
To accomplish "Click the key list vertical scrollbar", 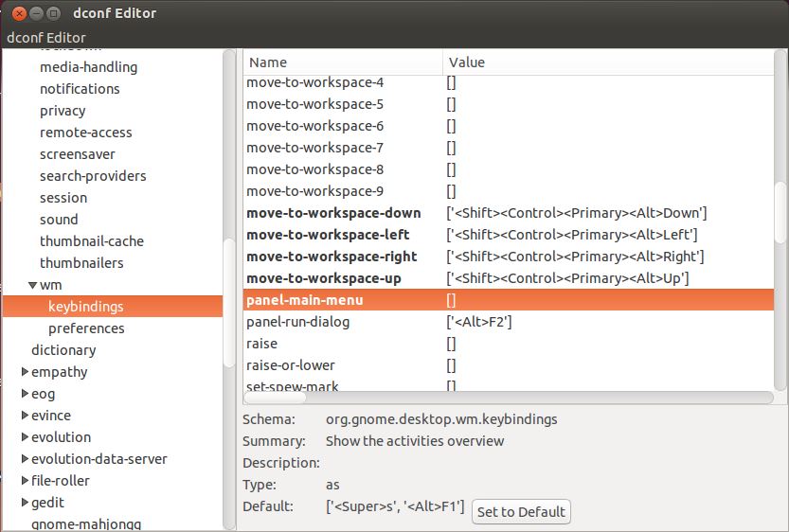I will 780,222.
